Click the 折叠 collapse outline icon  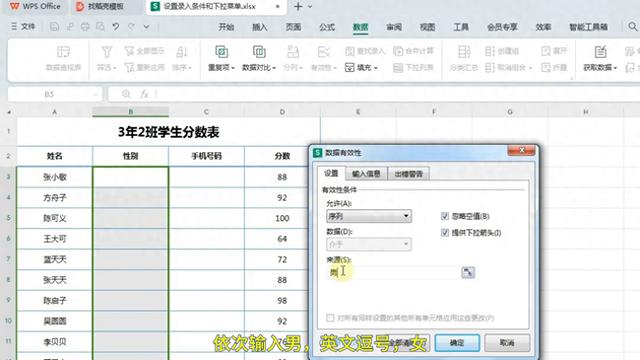[x=546, y=67]
